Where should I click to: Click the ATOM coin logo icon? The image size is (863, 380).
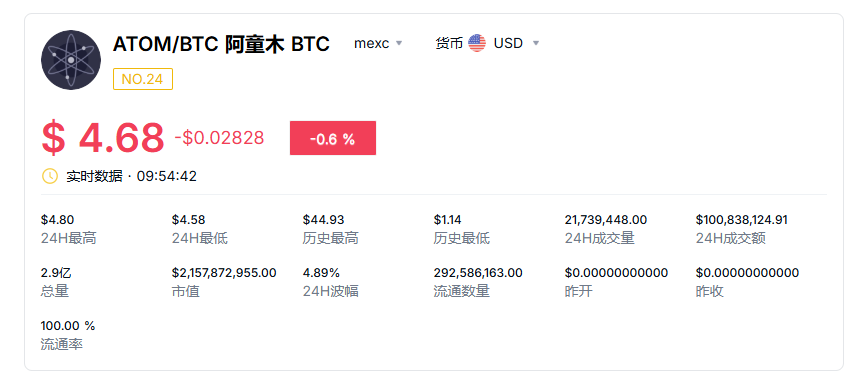pos(71,60)
